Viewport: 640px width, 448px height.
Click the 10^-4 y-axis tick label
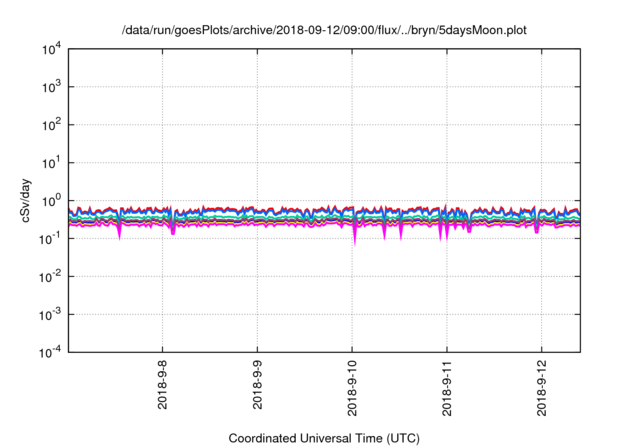51,352
